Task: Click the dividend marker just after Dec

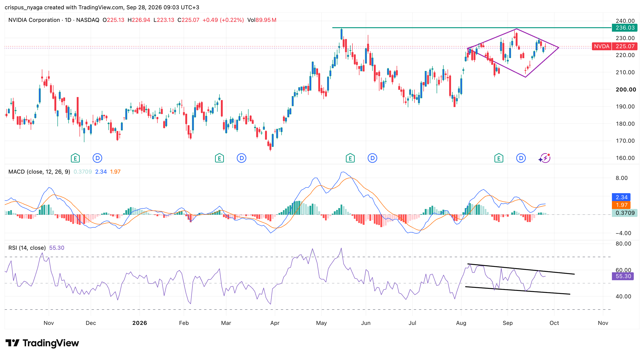Action: [97, 158]
